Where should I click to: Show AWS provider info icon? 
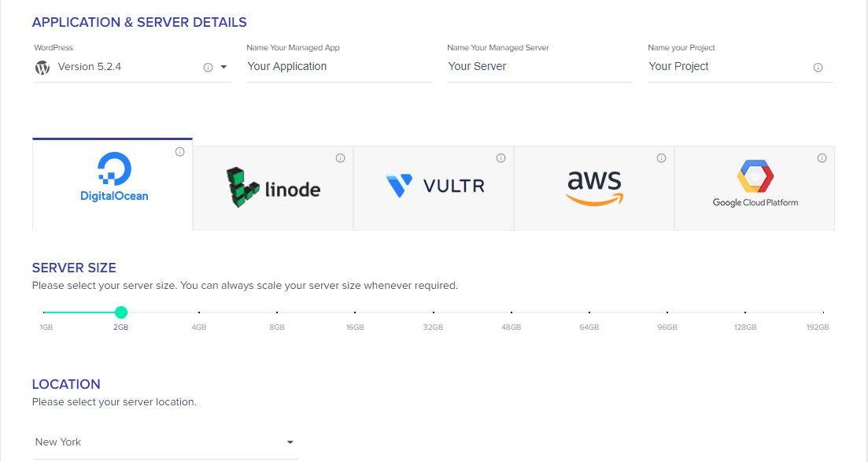[662, 158]
